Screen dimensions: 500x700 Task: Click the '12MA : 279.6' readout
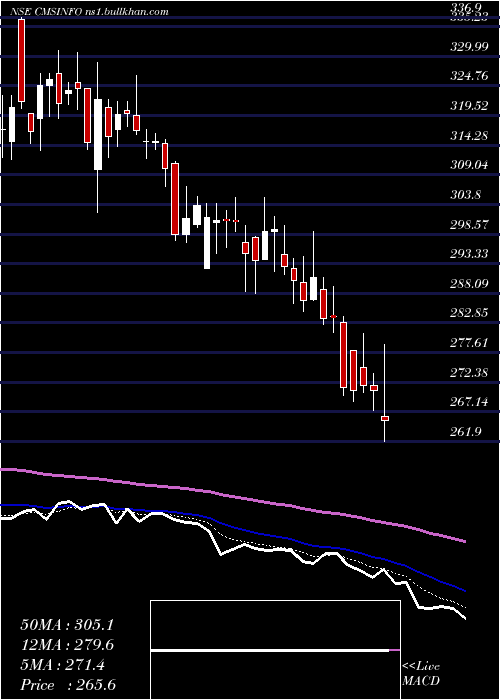coord(67,645)
